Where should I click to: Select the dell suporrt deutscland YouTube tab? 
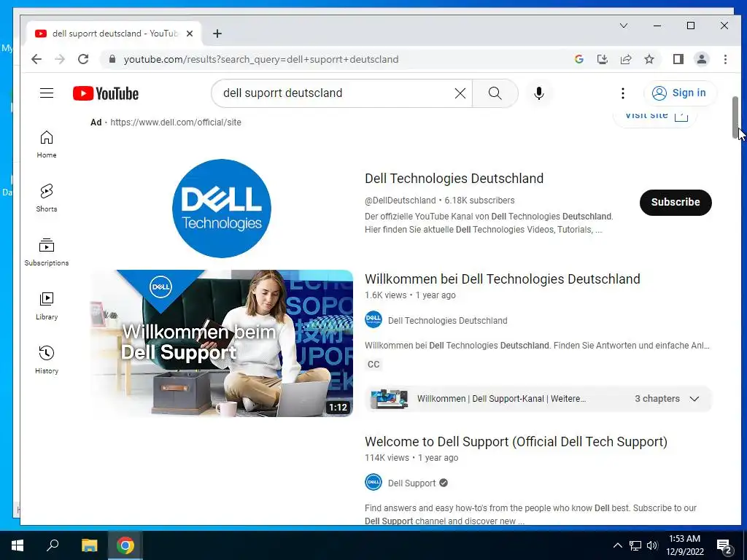(x=115, y=34)
